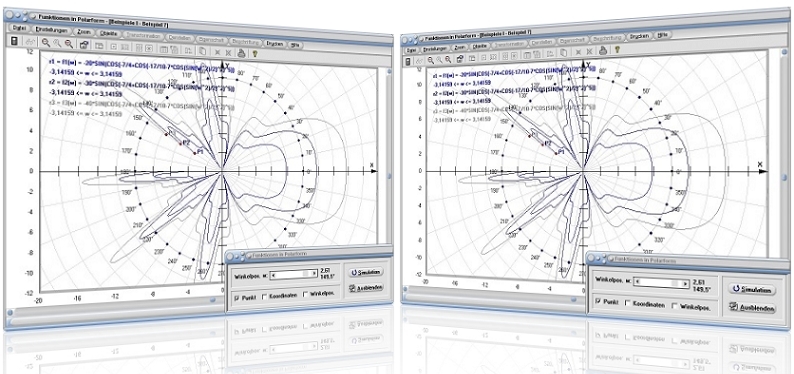Click settings properties icon in right toolbar
The width and height of the screenshot is (794, 374).
(x=460, y=58)
